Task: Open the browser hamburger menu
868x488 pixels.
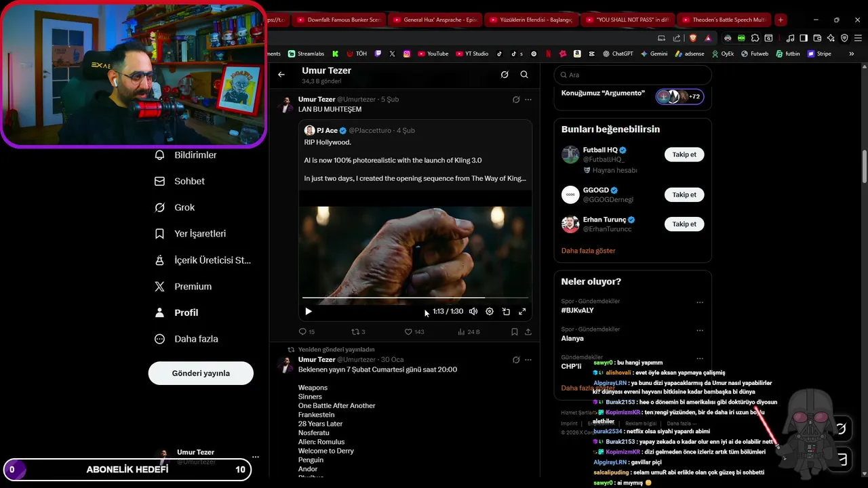Action: (856, 38)
